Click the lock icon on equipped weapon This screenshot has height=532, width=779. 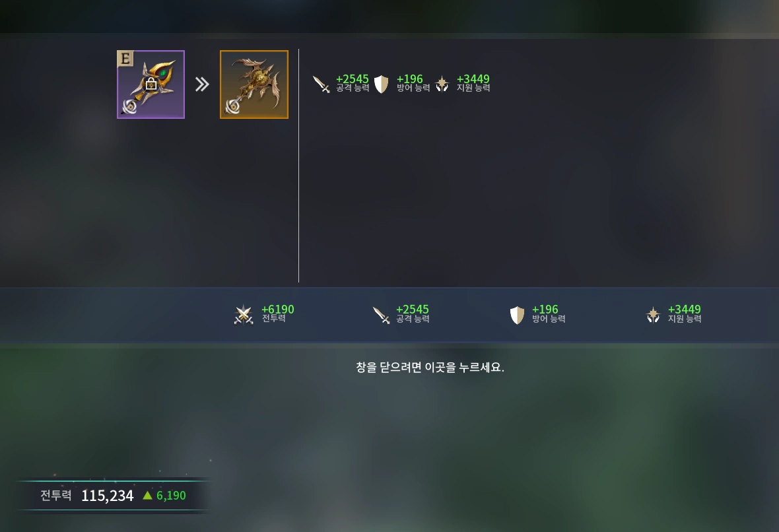tap(152, 84)
